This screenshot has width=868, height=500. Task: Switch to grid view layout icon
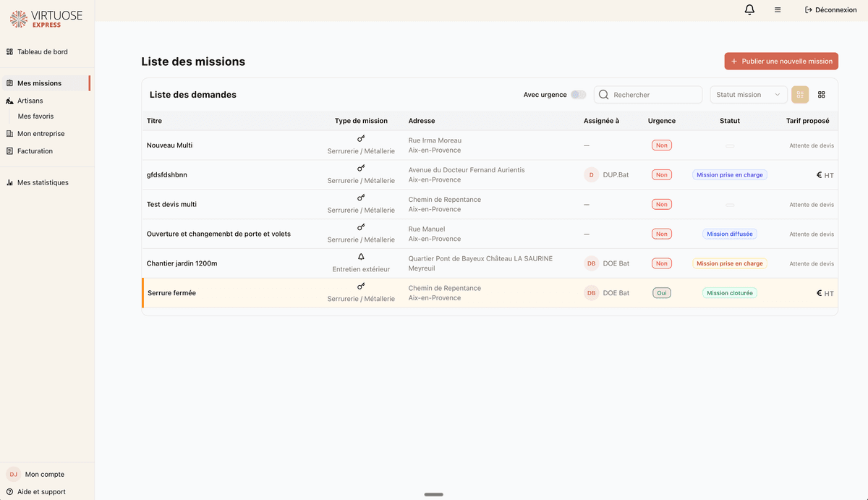[x=822, y=95]
